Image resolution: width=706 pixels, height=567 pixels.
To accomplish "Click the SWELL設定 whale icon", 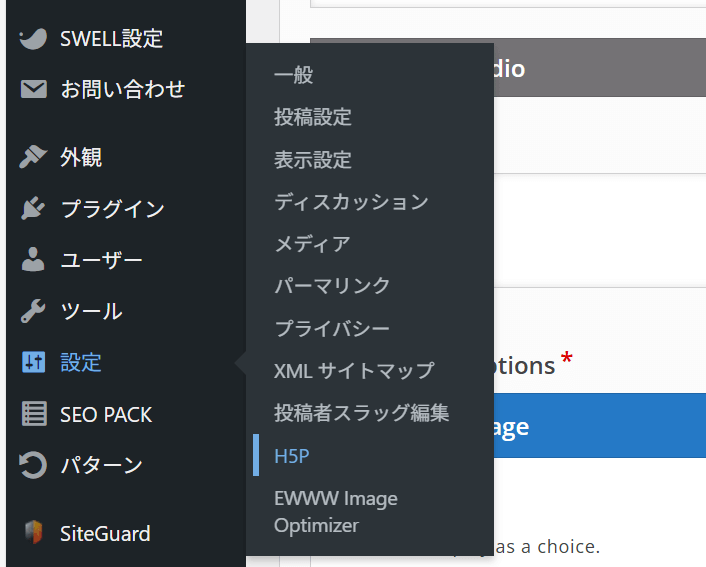I will tap(33, 39).
